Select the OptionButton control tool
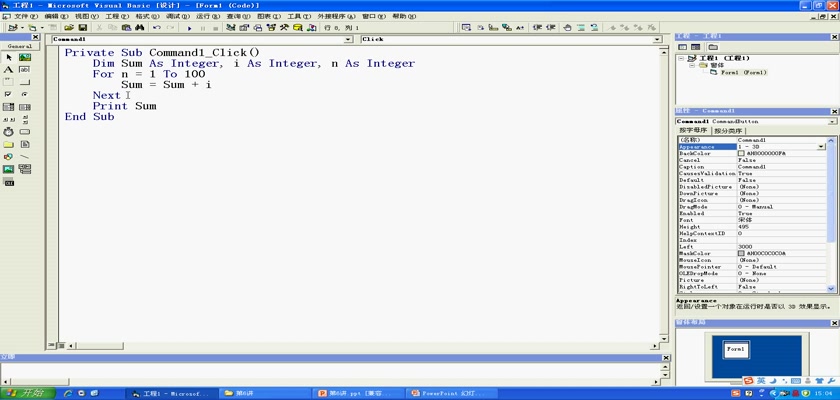 tap(24, 94)
